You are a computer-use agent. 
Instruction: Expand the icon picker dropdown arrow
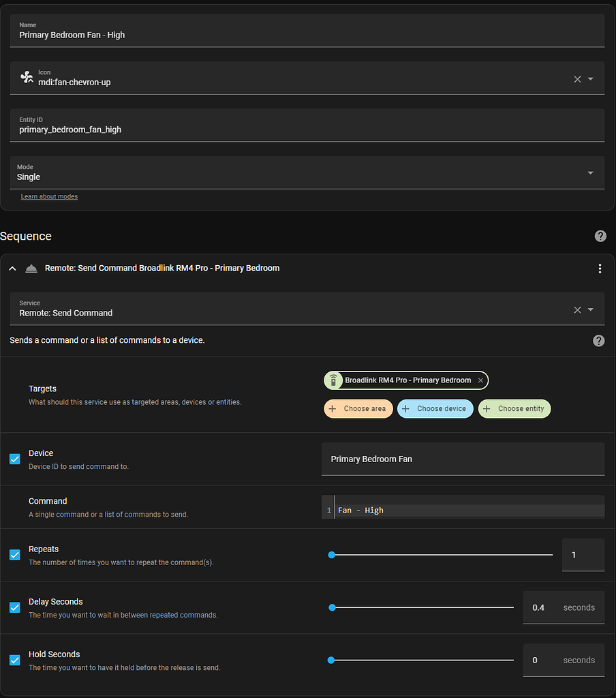[591, 79]
